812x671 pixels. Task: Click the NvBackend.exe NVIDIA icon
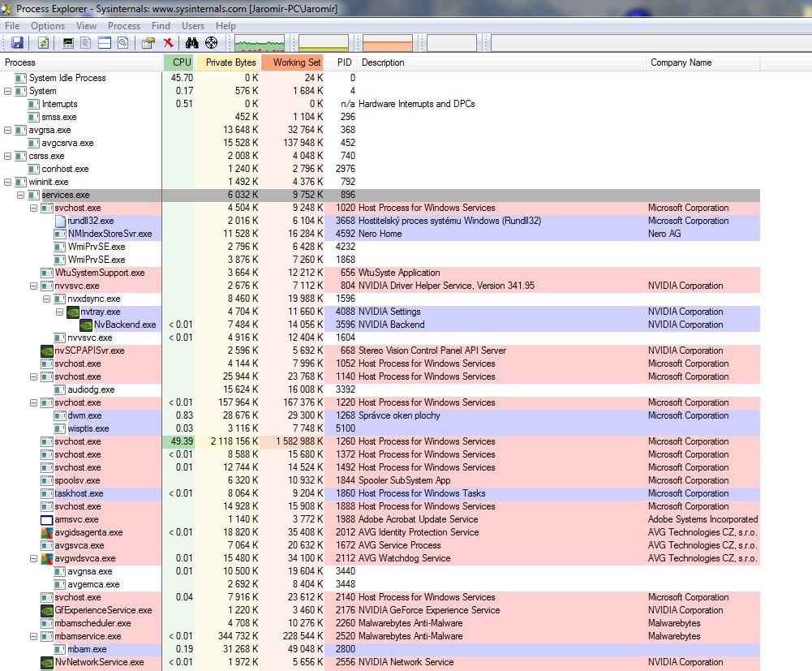(x=86, y=325)
